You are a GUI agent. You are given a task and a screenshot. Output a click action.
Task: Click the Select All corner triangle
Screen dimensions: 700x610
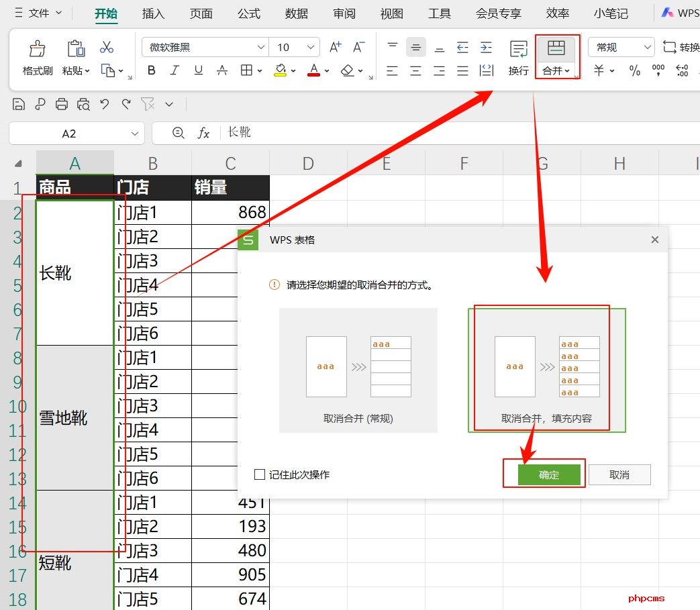tap(18, 163)
